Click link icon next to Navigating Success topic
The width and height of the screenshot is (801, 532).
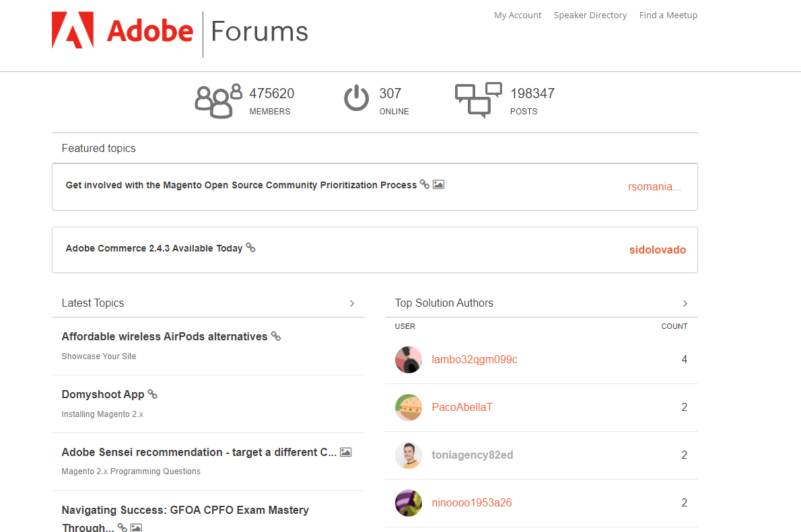(x=122, y=527)
